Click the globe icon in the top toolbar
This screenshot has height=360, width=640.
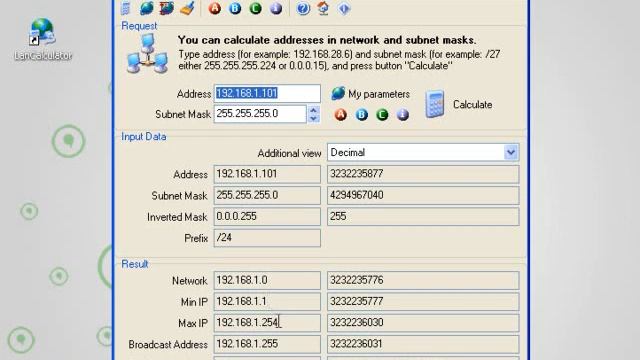pos(147,8)
